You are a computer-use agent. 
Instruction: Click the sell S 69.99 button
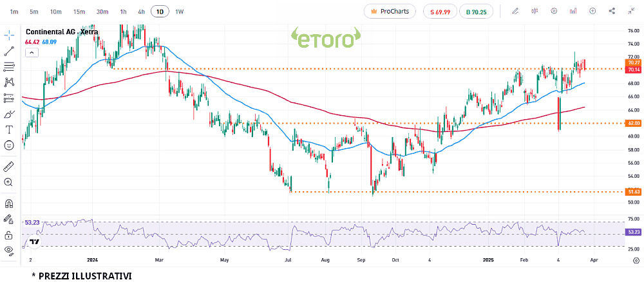point(440,12)
